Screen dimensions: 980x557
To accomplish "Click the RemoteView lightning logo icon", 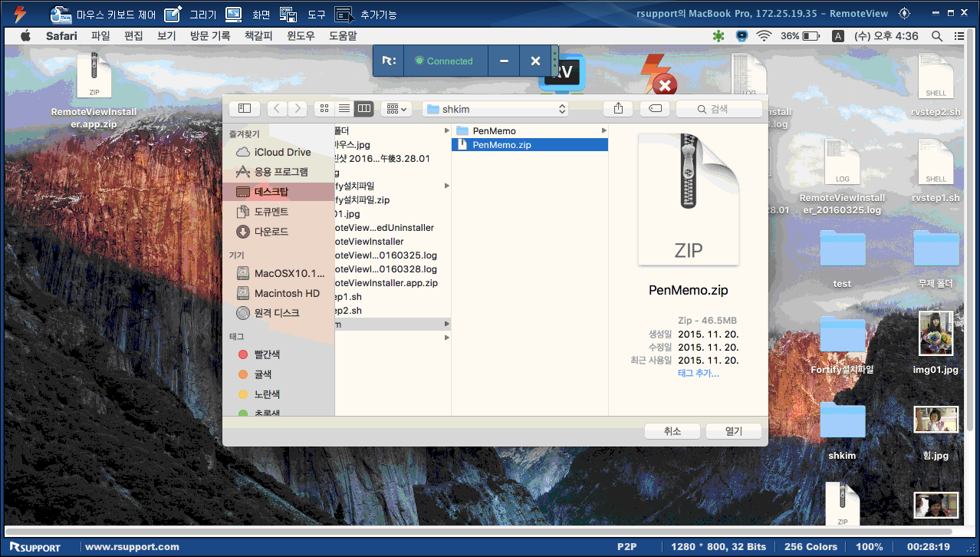I will click(x=21, y=14).
